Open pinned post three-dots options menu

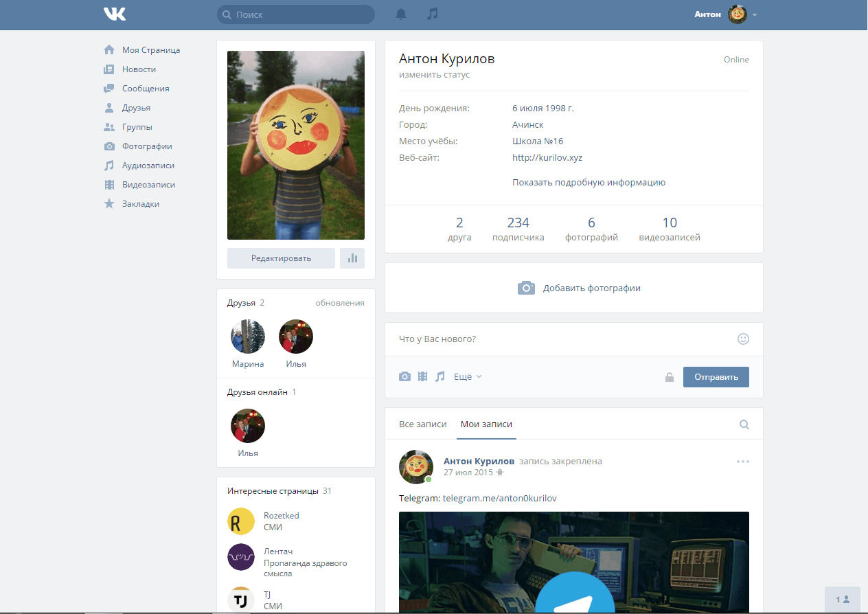(743, 462)
